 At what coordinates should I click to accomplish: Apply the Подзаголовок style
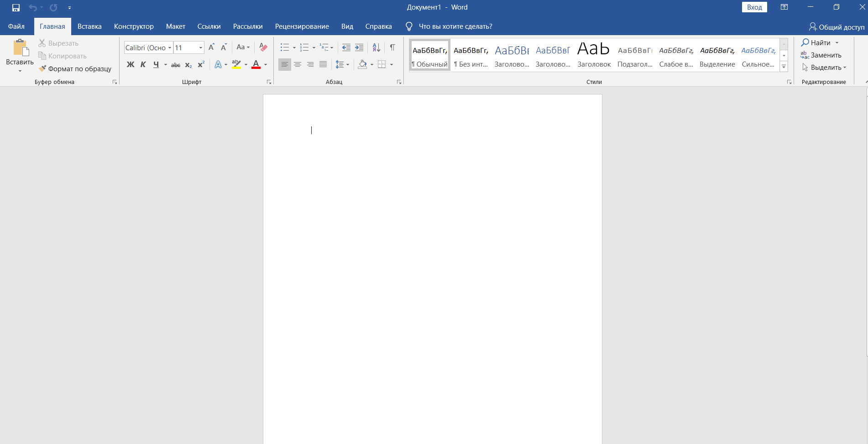pyautogui.click(x=635, y=55)
